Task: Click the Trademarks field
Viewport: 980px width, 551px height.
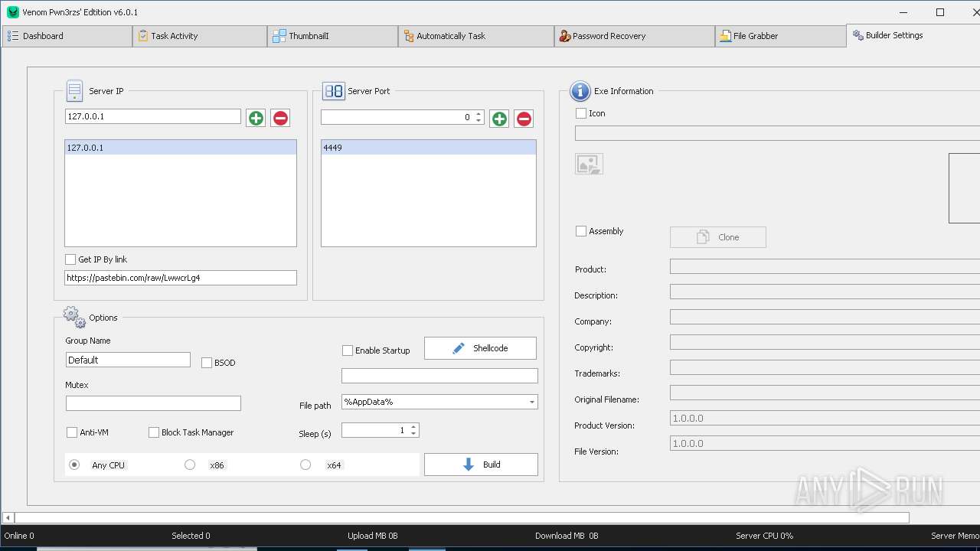Action: coord(825,367)
